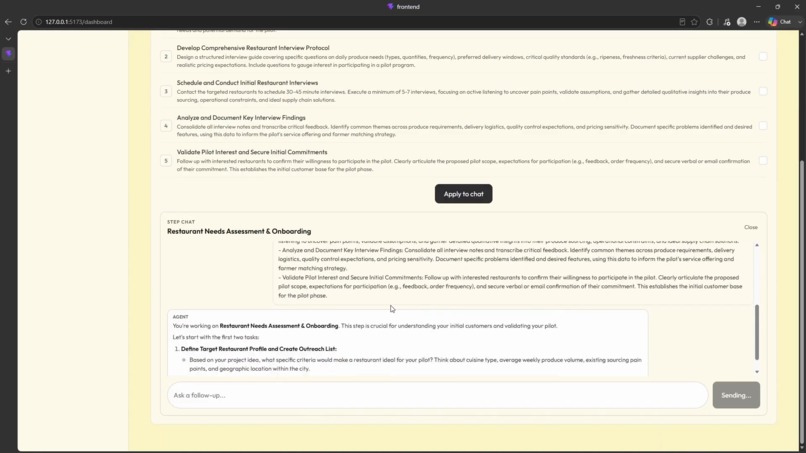View site information icon in address bar

coord(38,22)
